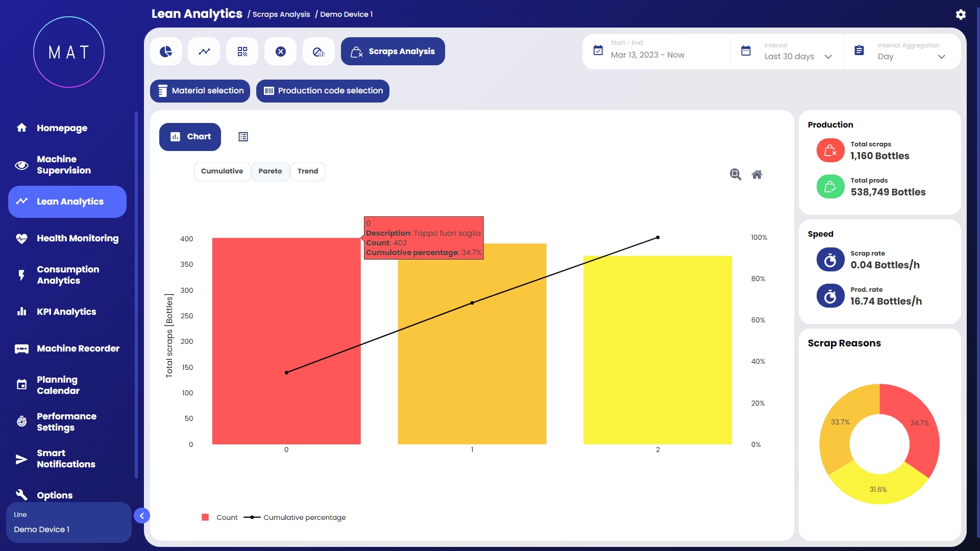980x551 pixels.
Task: Open the pie chart analytics icon
Action: point(166,52)
